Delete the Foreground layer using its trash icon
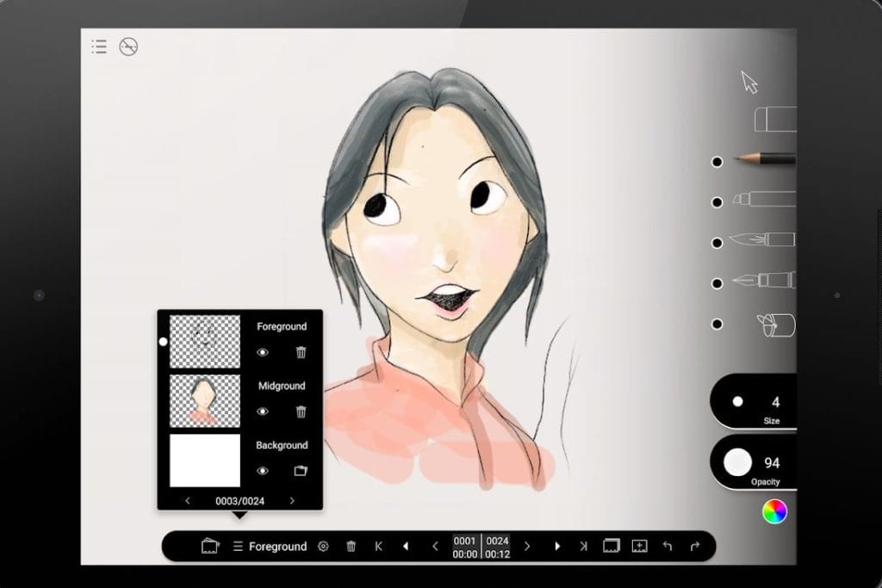Screen dimensions: 882x588 [x=301, y=352]
